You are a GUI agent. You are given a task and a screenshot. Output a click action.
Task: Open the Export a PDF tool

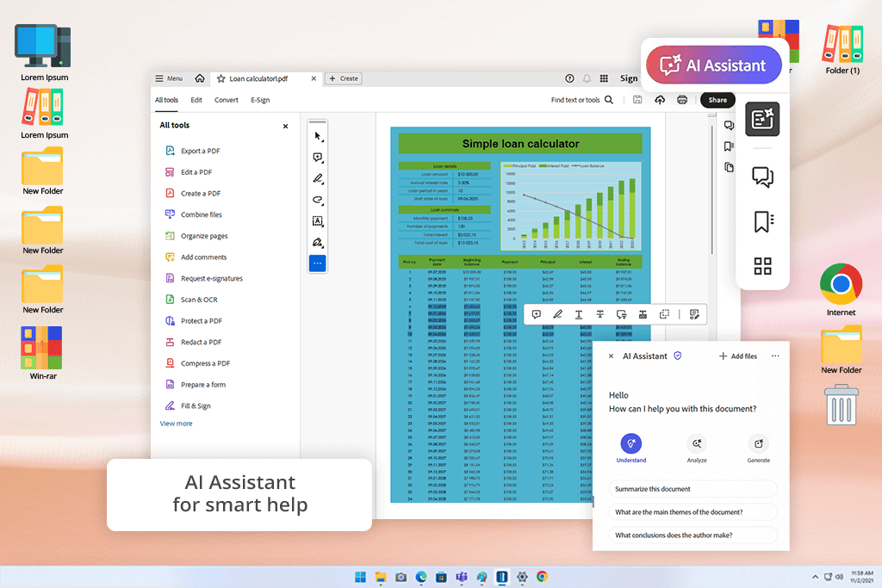pyautogui.click(x=193, y=151)
